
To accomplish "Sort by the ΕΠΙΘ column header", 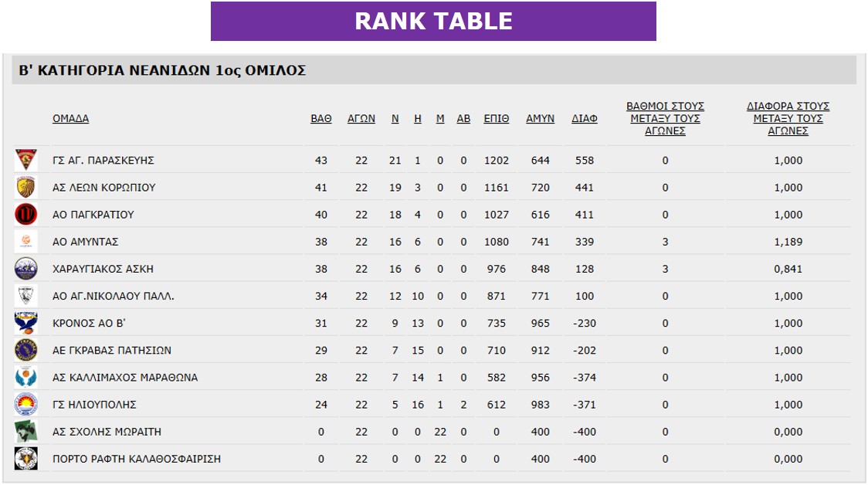I will point(497,118).
